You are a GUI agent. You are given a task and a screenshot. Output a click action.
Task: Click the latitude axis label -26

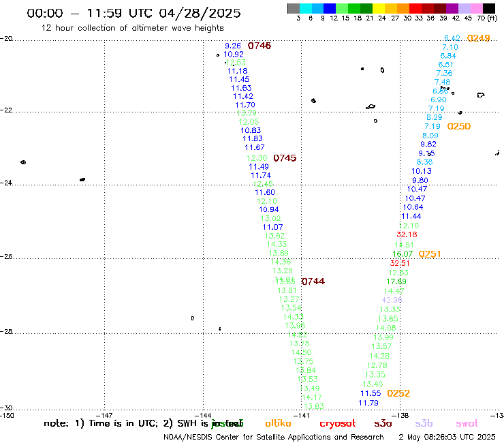tap(6, 257)
